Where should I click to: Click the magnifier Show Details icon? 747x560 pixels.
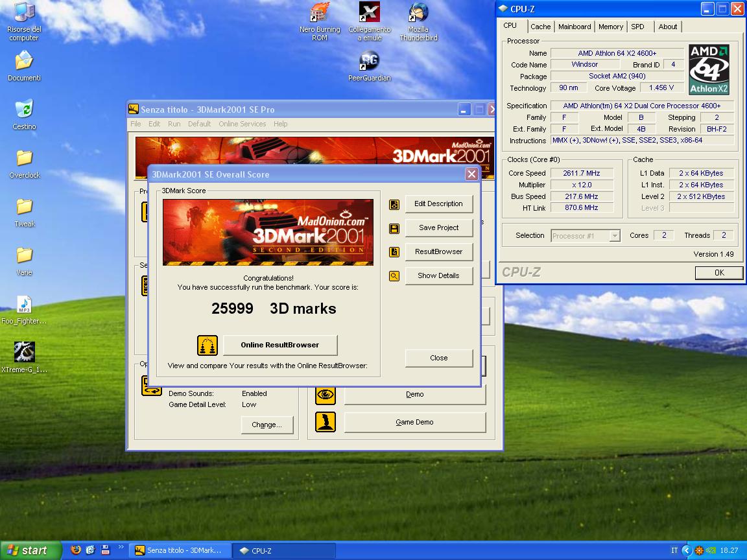point(394,275)
